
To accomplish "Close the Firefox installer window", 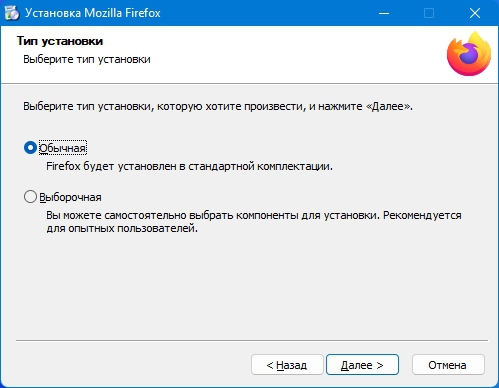I will click(x=475, y=13).
